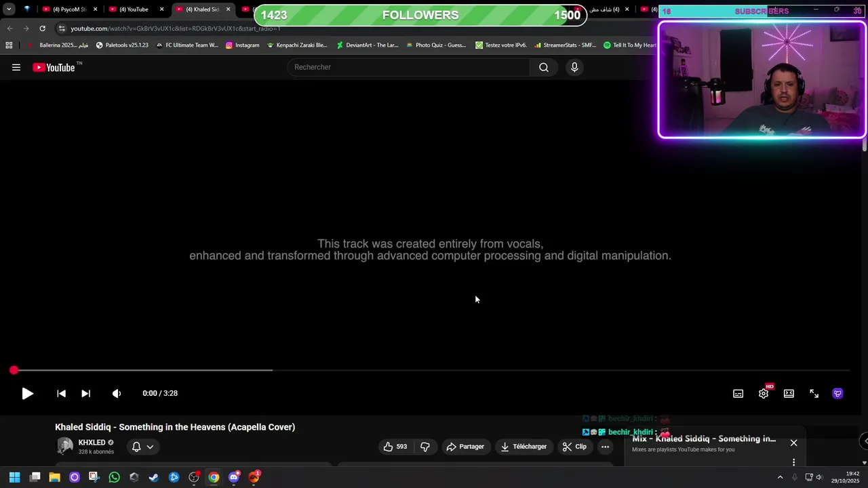The image size is (868, 488).
Task: Click the Rechercher search field
Action: point(409,67)
